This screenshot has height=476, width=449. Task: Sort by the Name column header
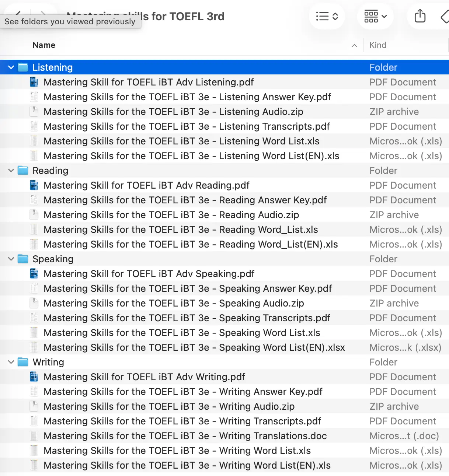point(44,45)
